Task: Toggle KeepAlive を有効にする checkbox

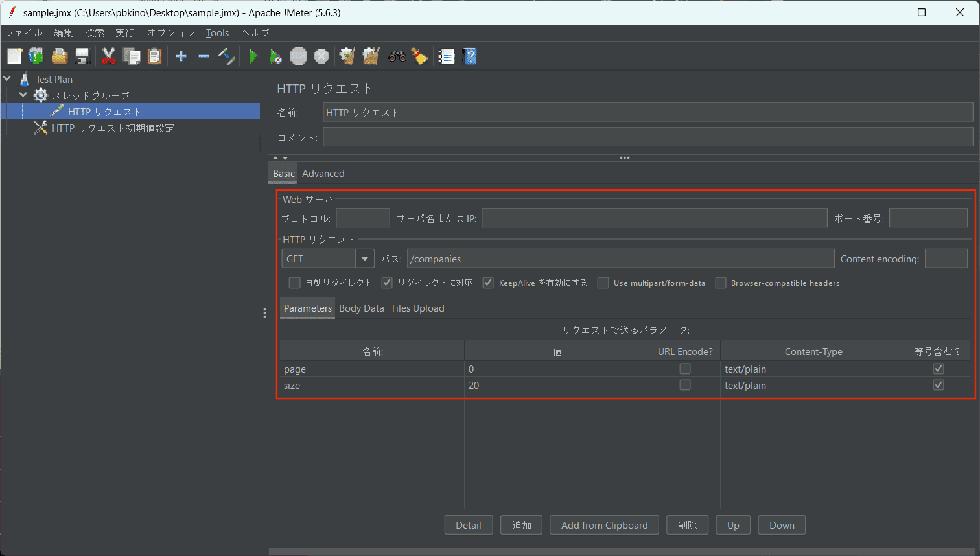Action: [x=488, y=283]
